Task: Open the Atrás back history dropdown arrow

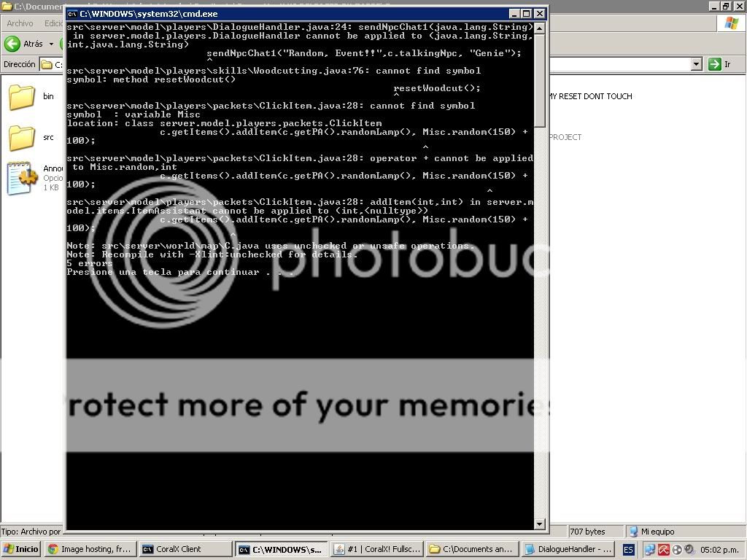Action: point(51,44)
